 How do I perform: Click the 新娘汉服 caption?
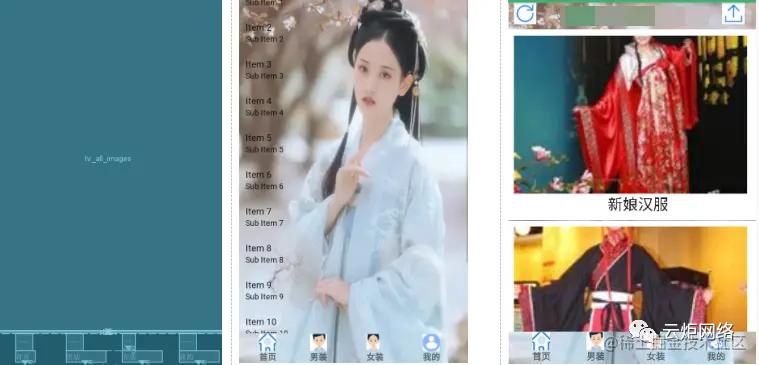pos(638,204)
